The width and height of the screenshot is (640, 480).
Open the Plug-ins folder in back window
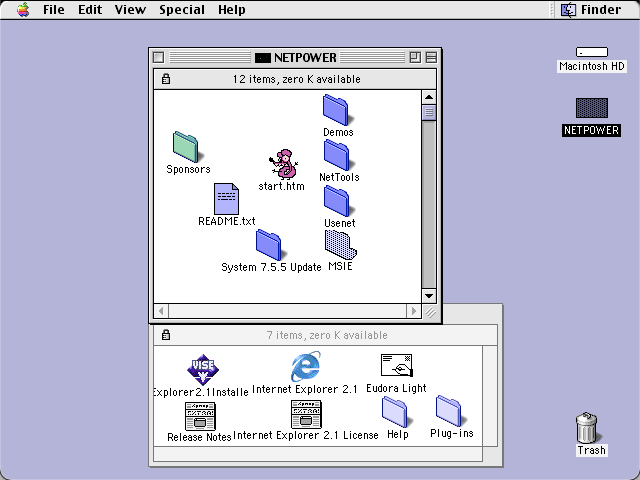click(450, 411)
